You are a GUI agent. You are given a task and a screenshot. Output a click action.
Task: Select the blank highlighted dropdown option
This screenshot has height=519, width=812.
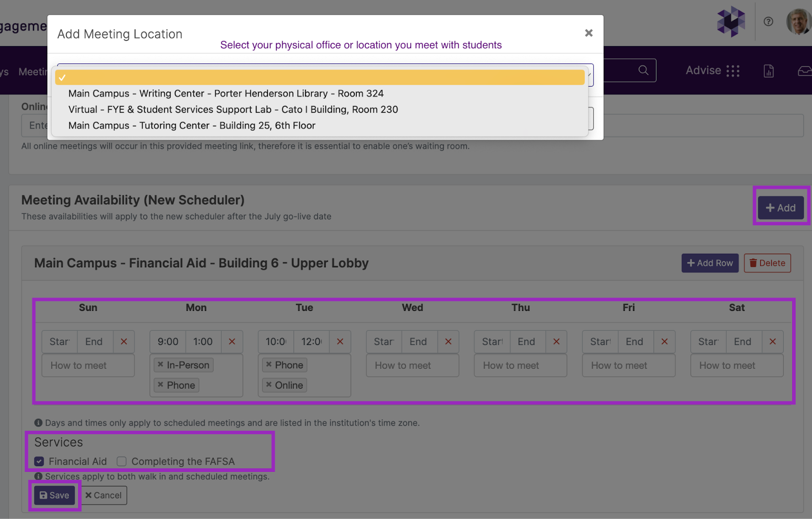point(320,77)
